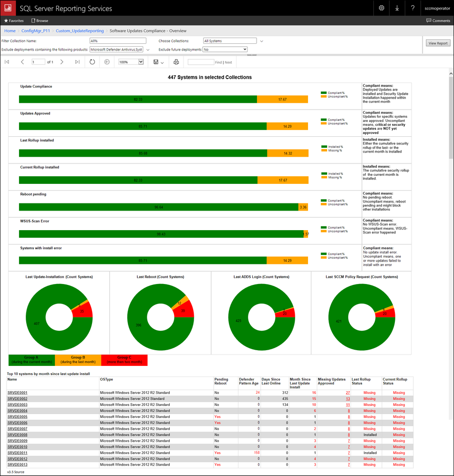Expand the exclude products dropdown arrow
Viewport: 454px width, 476px height.
pyautogui.click(x=148, y=50)
